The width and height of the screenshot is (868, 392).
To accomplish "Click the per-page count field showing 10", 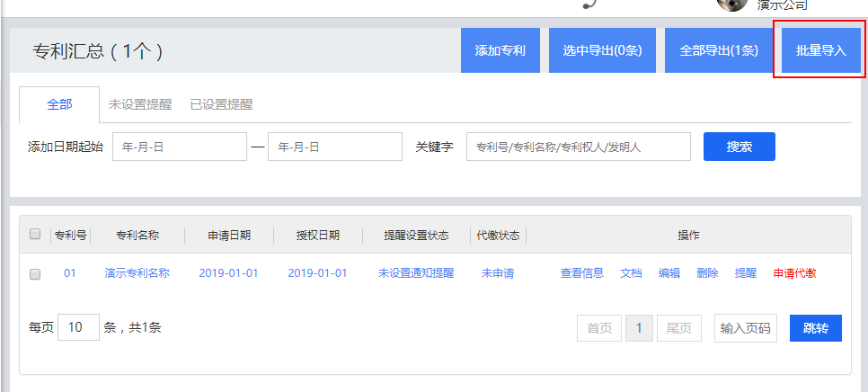I will click(78, 327).
